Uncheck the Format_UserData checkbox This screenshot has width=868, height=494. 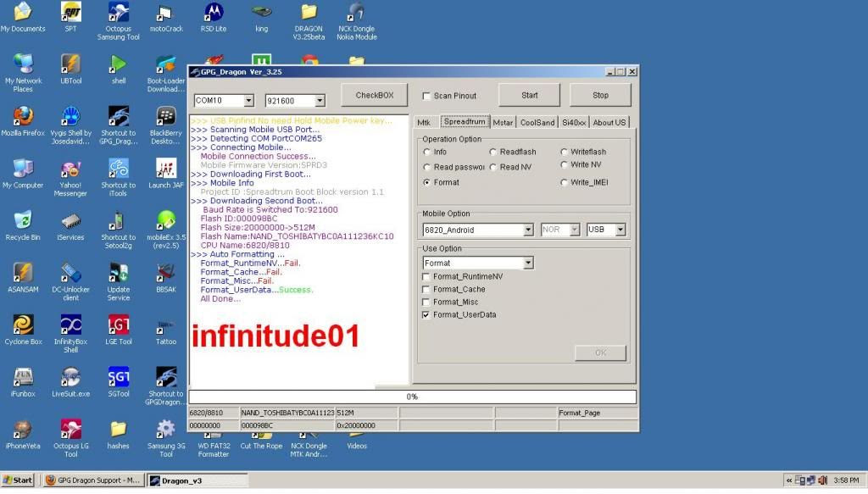tap(426, 314)
